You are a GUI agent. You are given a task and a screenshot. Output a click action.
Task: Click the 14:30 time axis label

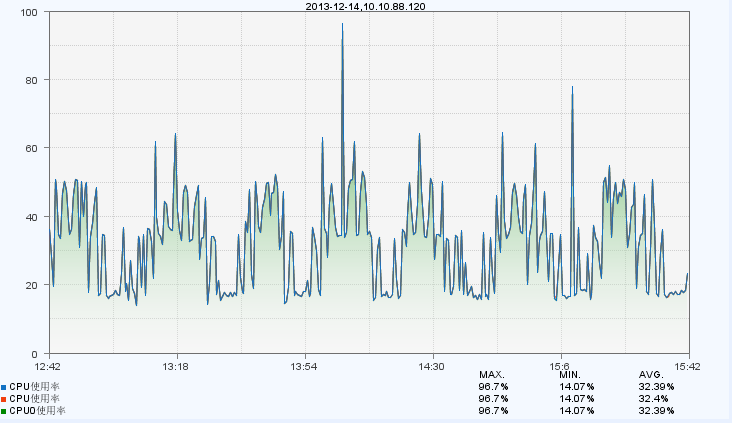[432, 366]
